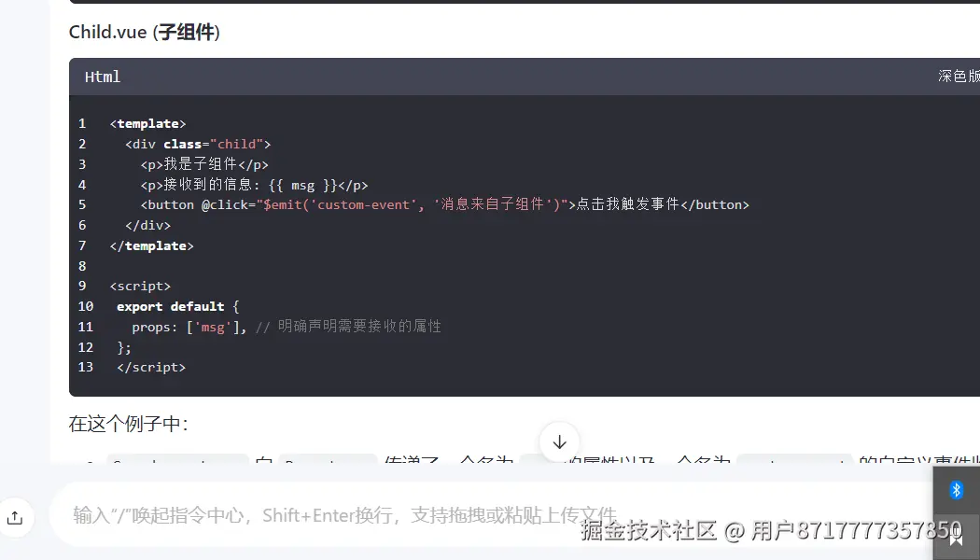Click the $emit('custom-event') button code line

[444, 204]
